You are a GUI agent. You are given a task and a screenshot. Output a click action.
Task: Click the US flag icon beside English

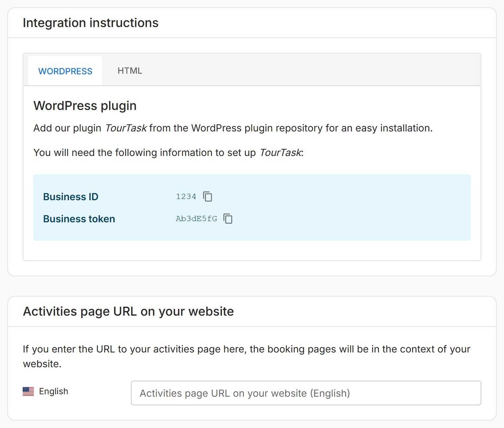click(x=28, y=391)
